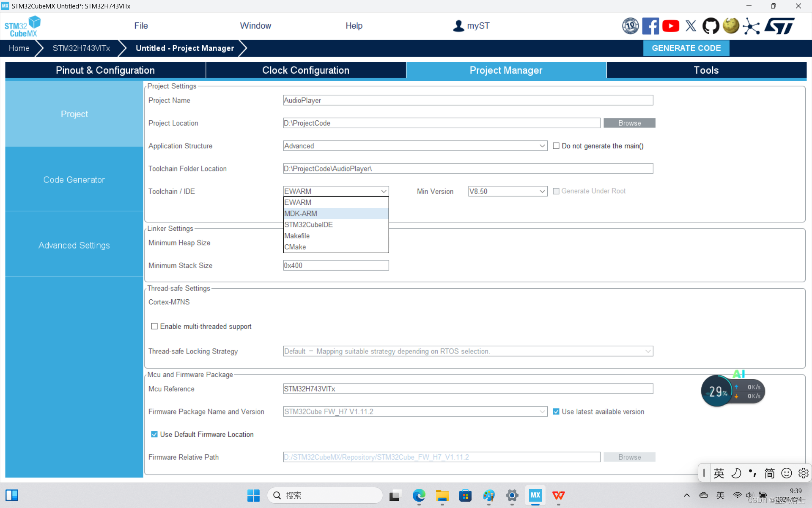Enable Do not generate the main()
The height and width of the screenshot is (508, 812).
pos(556,146)
